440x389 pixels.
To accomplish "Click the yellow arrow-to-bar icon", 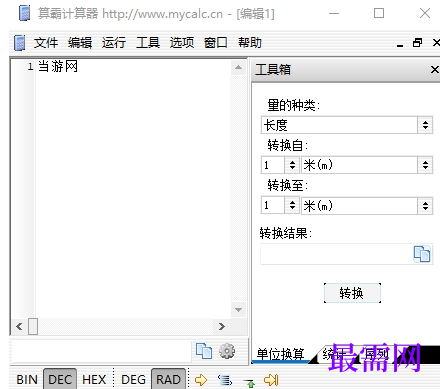I will pos(271,380).
